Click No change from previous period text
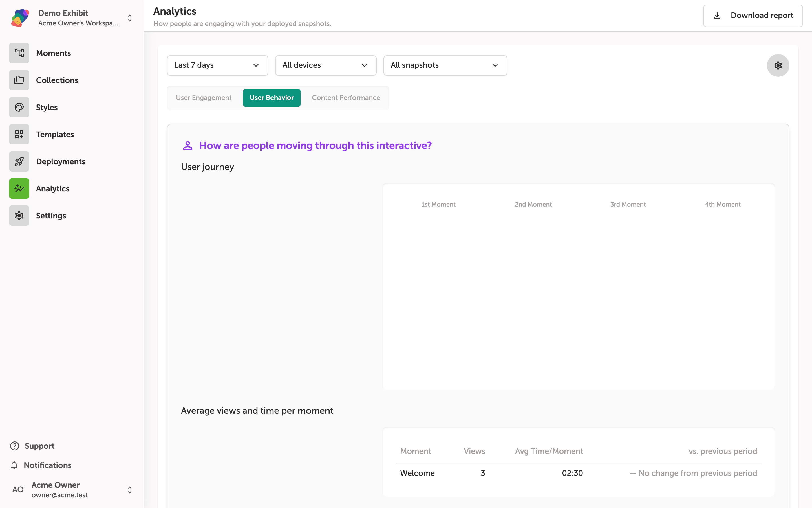 point(693,473)
